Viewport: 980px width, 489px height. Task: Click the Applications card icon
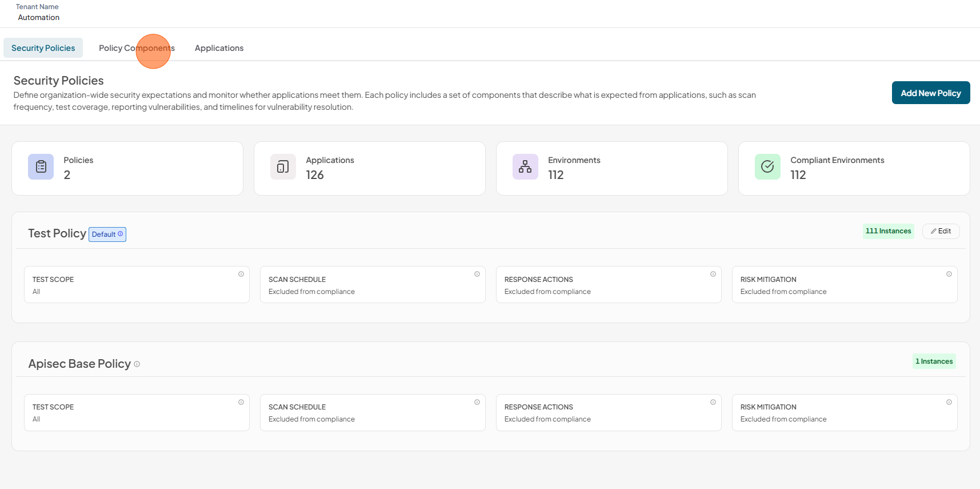pyautogui.click(x=283, y=166)
